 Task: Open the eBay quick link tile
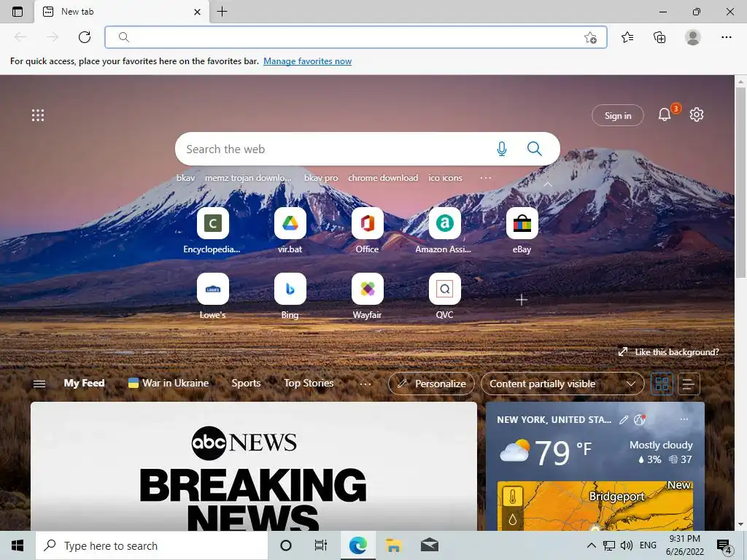point(522,223)
